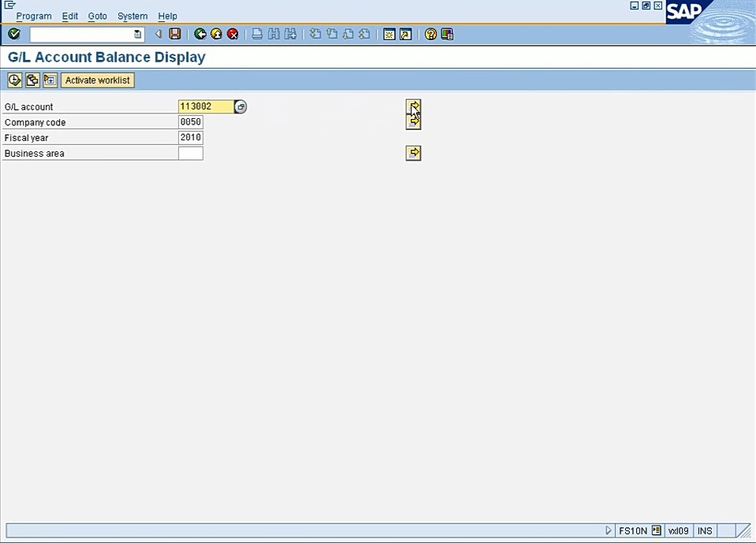The height and width of the screenshot is (543, 756).
Task: Open Customize Local Layout icon
Action: click(x=447, y=34)
